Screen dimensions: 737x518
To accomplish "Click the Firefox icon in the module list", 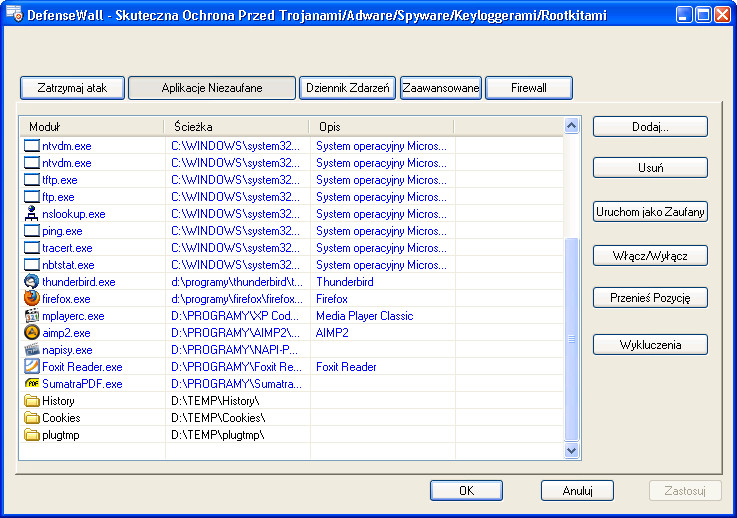I will (32, 299).
